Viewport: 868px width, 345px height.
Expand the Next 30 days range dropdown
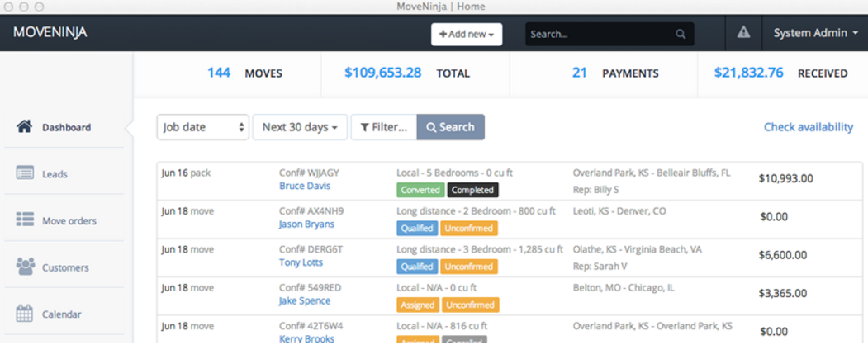(x=299, y=127)
